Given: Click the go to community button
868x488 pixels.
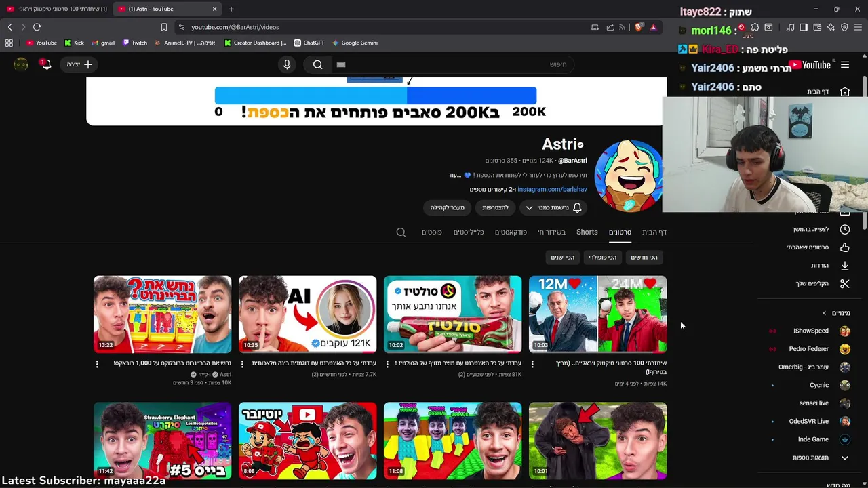Looking at the screenshot, I should (448, 207).
